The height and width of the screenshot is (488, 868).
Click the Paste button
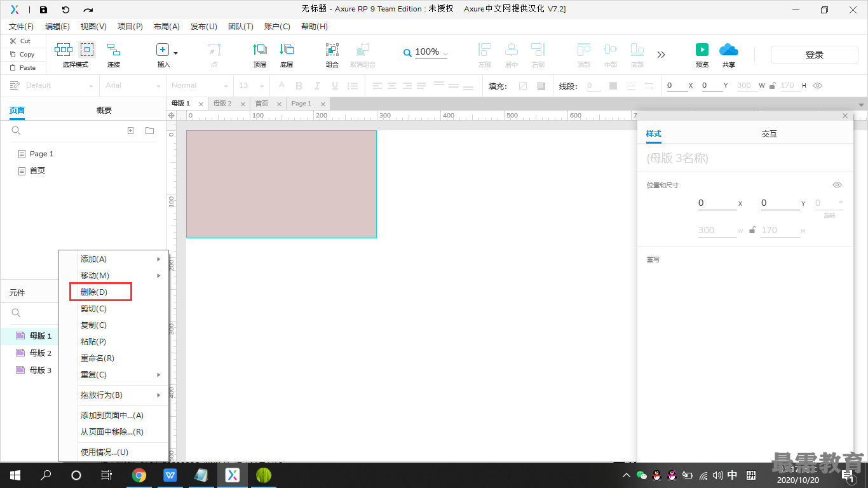pyautogui.click(x=22, y=67)
